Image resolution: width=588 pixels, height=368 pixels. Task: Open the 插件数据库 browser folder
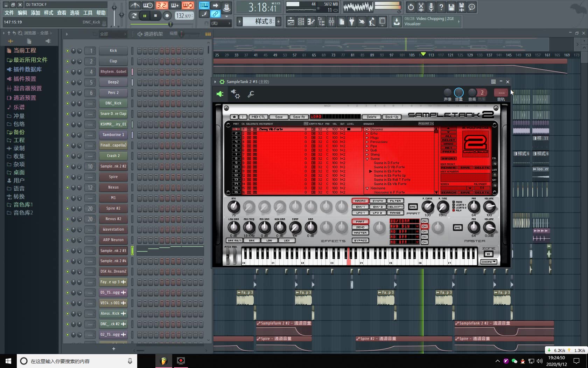[x=27, y=69]
